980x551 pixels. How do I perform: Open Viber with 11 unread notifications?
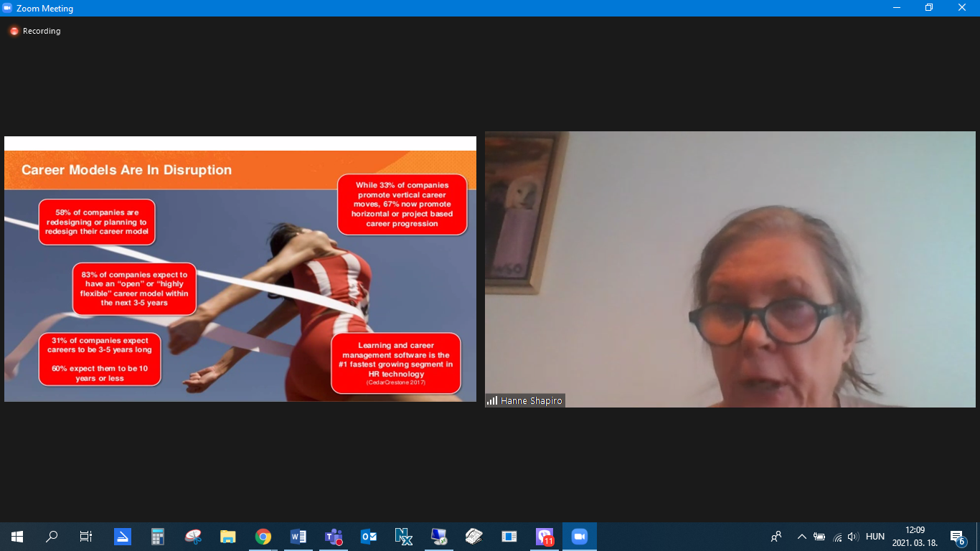click(545, 537)
